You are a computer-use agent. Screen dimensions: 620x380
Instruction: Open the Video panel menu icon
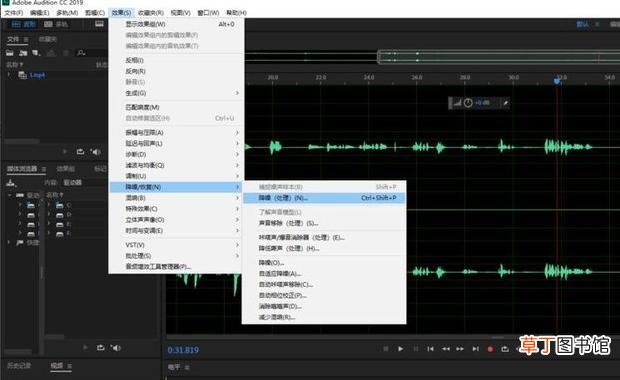69,366
